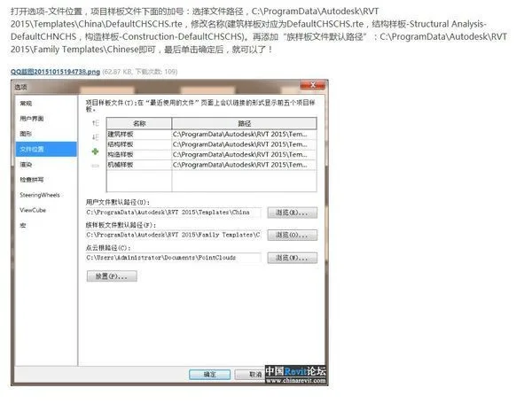Image resolution: width=532 pixels, height=403 pixels.
Task: Select the 文件位置 category
Action: [46, 149]
